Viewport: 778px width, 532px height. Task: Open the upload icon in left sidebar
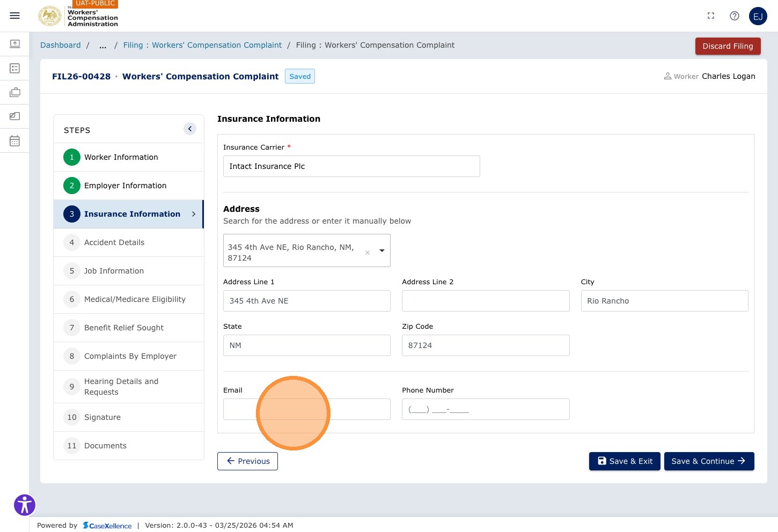(x=15, y=43)
